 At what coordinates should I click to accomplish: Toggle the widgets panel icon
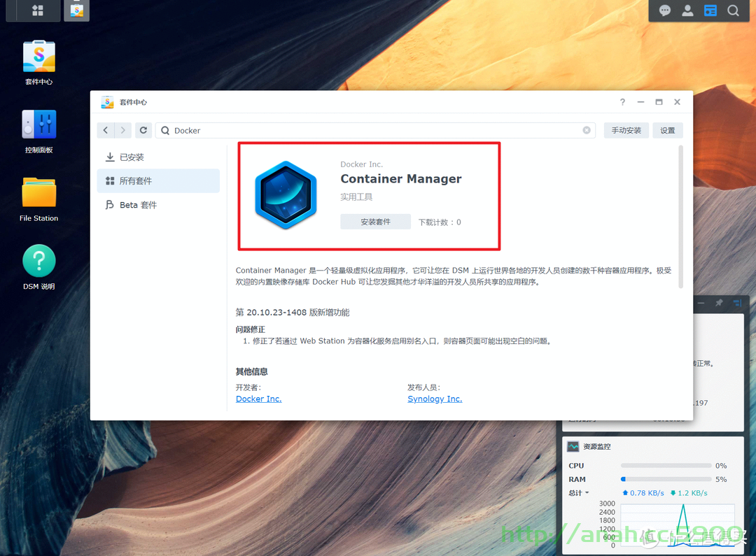tap(710, 10)
